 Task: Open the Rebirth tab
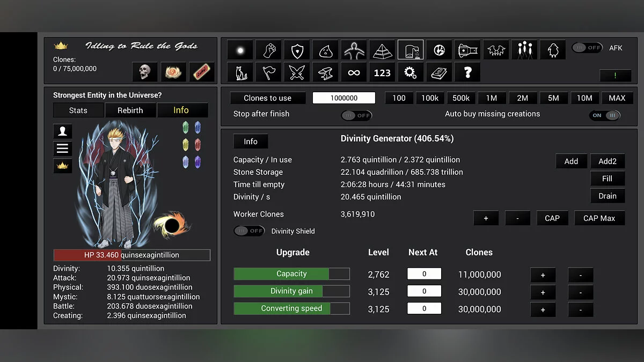130,110
